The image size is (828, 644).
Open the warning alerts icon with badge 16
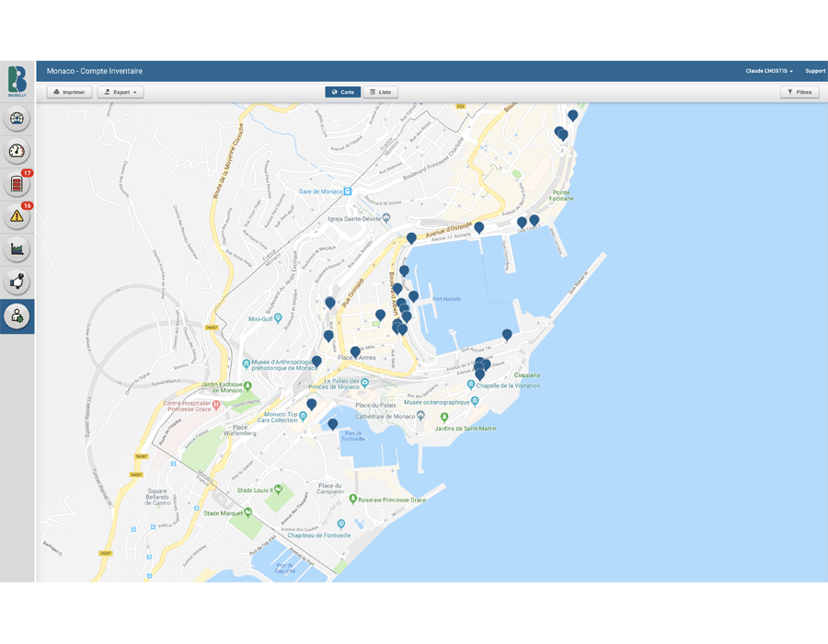coord(17,216)
